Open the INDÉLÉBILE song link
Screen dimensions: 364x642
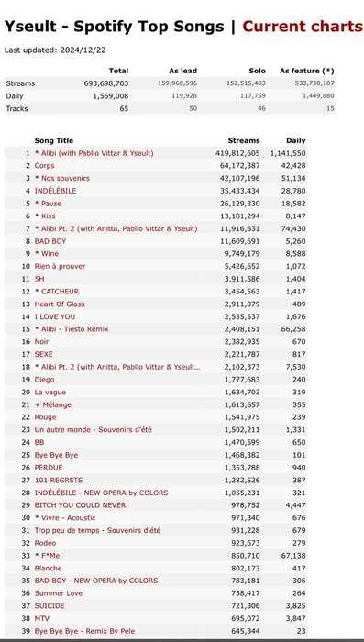[x=55, y=191]
